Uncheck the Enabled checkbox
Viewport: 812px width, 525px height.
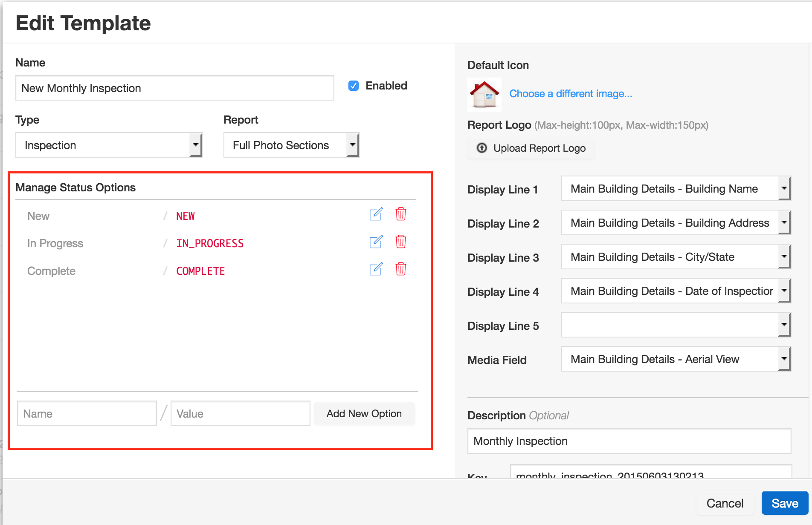tap(354, 86)
